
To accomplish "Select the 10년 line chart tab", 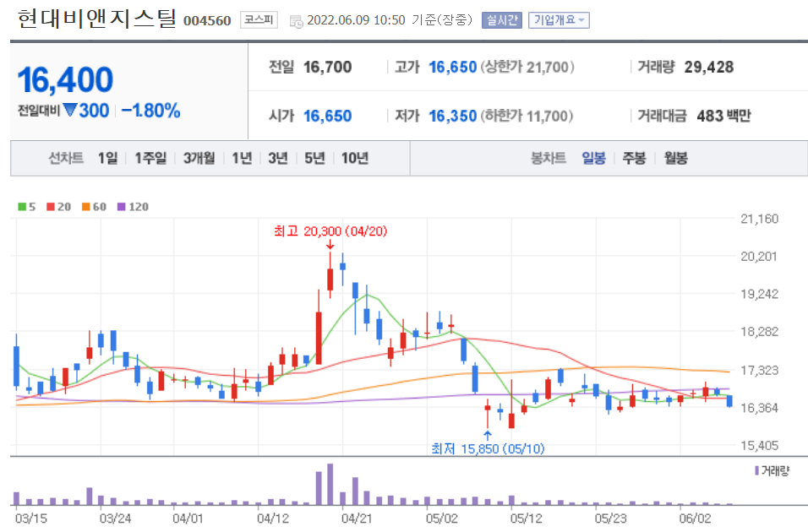I will pos(354,158).
